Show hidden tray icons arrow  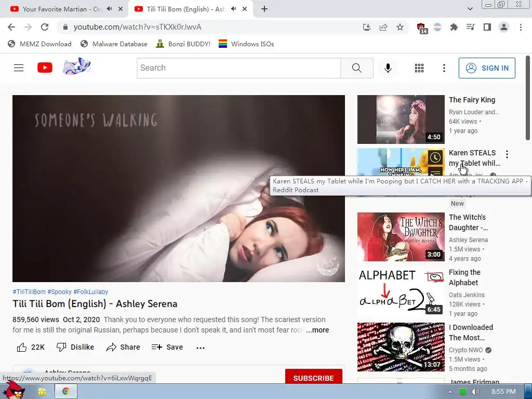pos(450,392)
